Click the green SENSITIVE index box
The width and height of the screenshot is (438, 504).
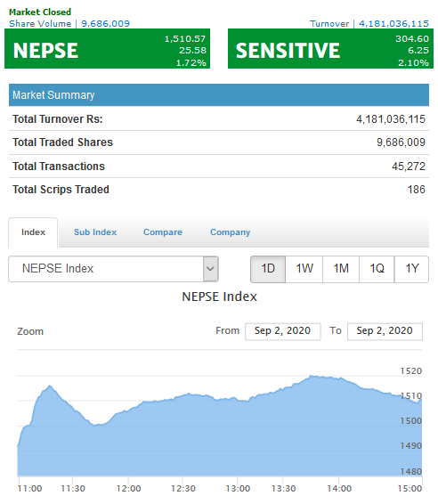point(330,49)
